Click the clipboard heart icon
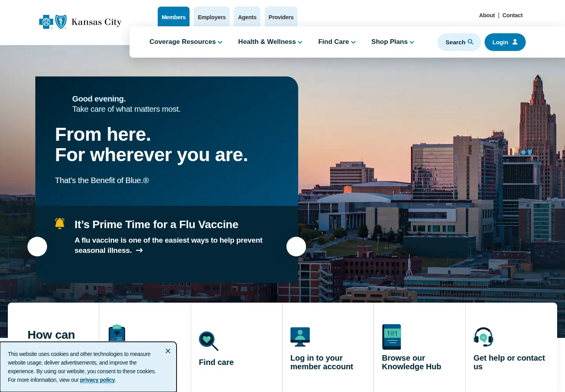Image resolution: width=565 pixels, height=392 pixels. (x=117, y=333)
